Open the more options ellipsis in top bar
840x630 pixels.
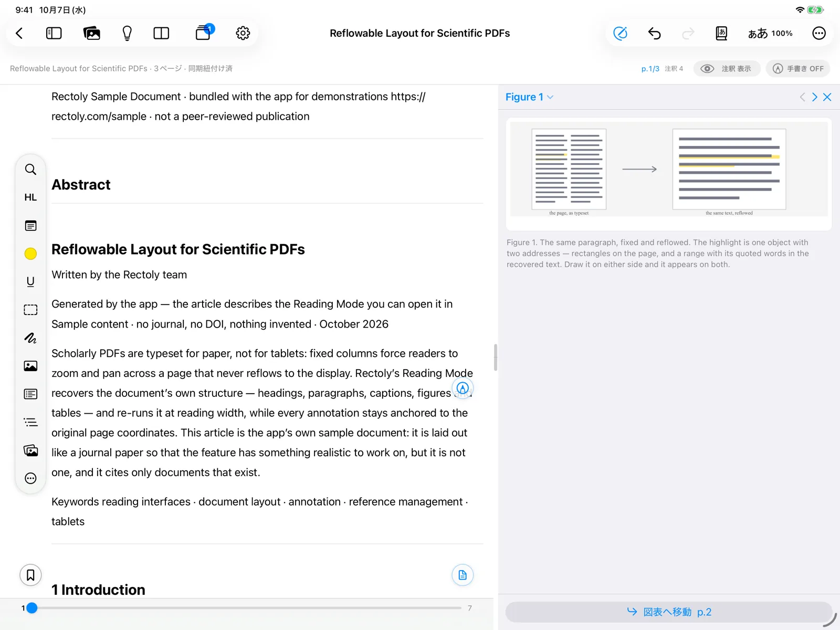coord(819,34)
